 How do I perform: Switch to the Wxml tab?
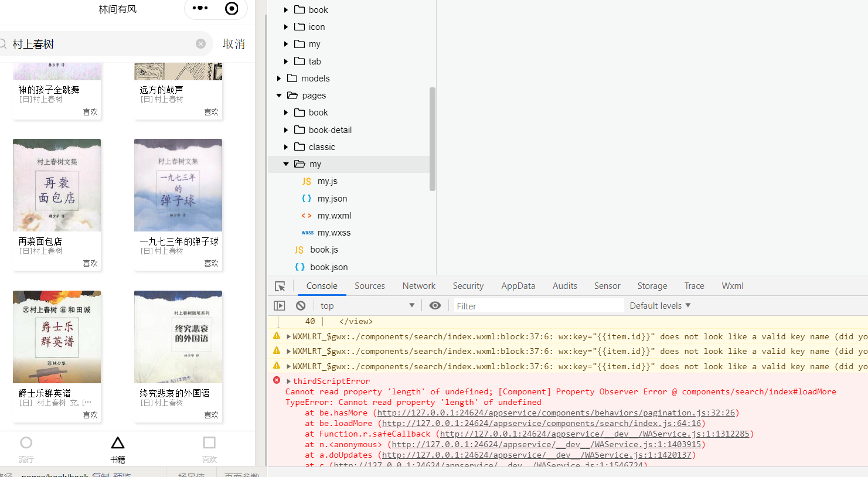(x=733, y=286)
